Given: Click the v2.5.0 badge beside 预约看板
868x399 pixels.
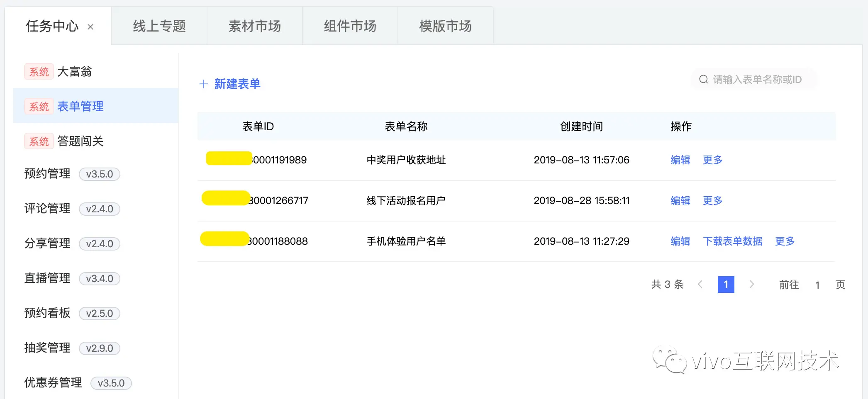Looking at the screenshot, I should tap(100, 313).
